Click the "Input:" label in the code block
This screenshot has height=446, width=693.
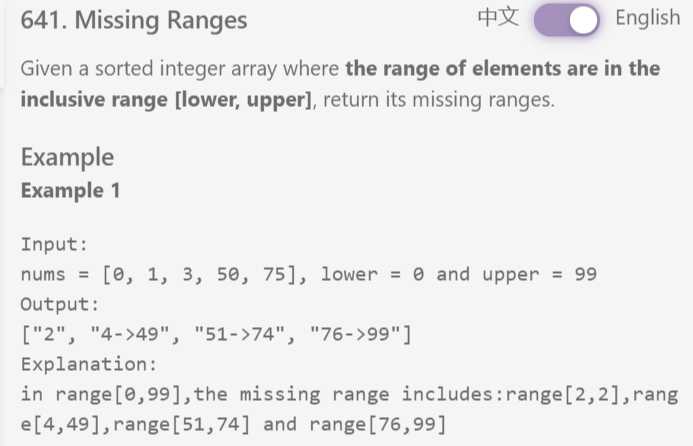tap(55, 245)
